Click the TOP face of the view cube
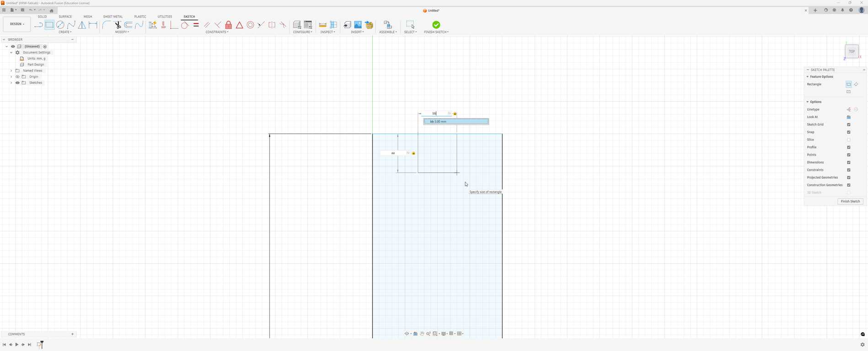This screenshot has width=868, height=351. pyautogui.click(x=852, y=52)
